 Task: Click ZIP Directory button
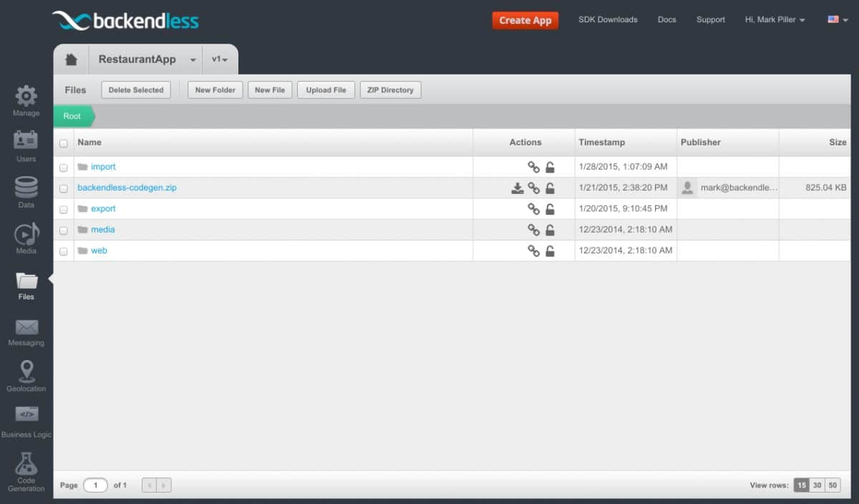[391, 90]
